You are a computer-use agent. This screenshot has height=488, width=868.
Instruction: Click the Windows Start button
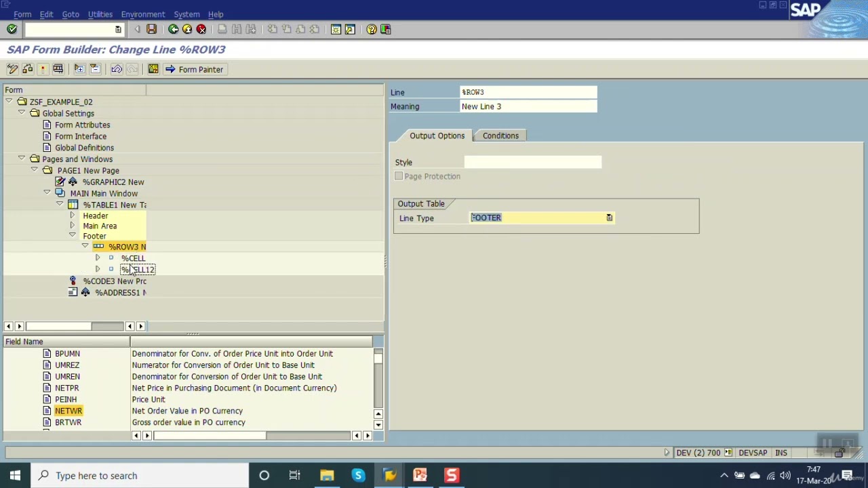(x=15, y=475)
